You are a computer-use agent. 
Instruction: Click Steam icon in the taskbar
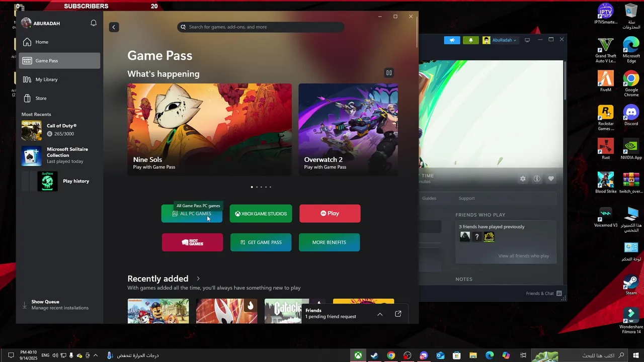click(x=374, y=355)
